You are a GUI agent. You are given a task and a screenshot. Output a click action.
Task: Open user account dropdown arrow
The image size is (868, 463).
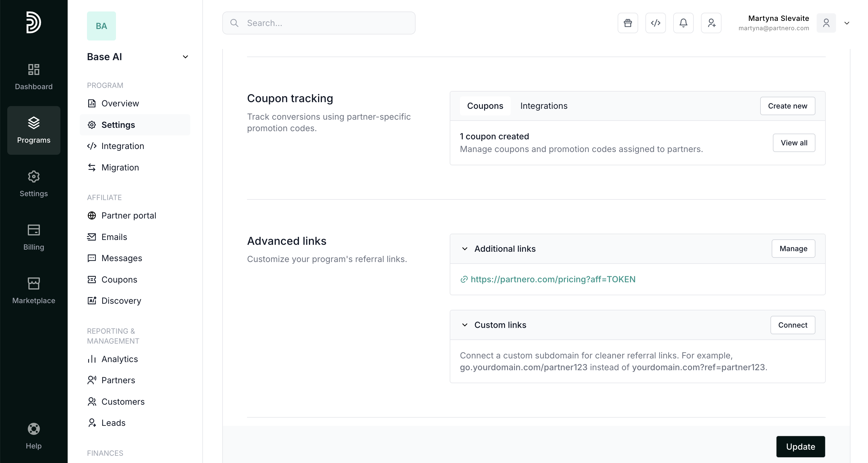point(847,23)
